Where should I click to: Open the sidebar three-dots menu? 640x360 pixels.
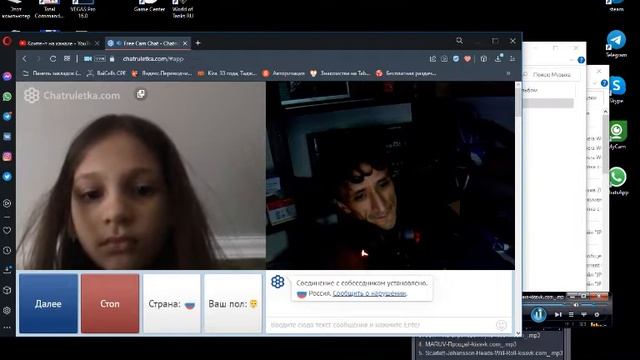7,327
